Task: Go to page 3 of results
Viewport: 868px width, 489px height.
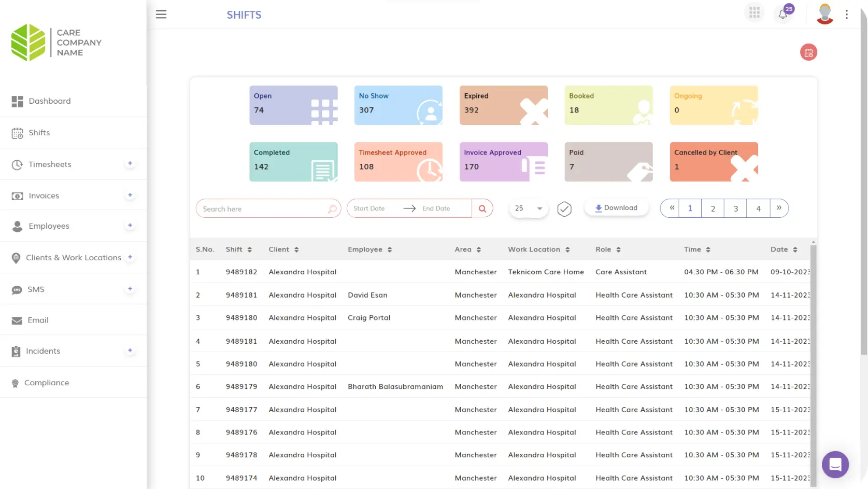Action: tap(735, 208)
